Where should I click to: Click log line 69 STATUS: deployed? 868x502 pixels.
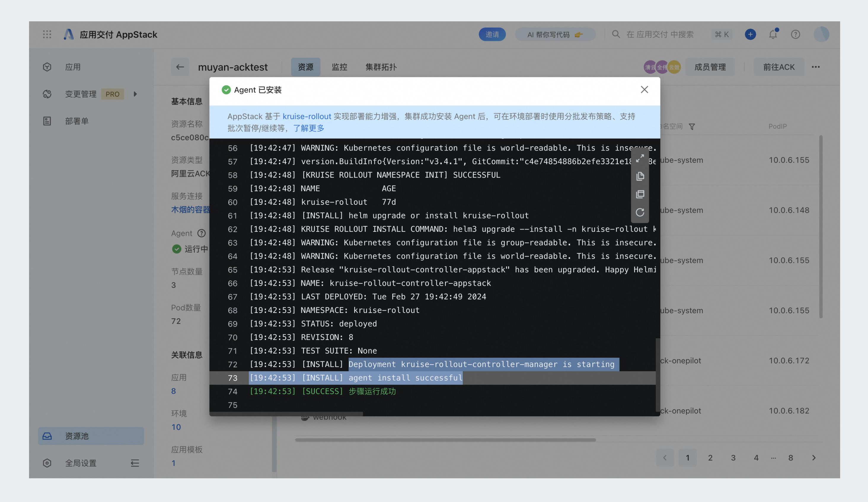432,324
